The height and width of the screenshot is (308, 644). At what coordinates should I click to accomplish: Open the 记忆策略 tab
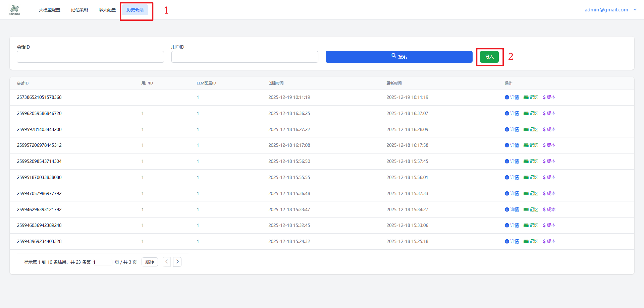coord(79,10)
